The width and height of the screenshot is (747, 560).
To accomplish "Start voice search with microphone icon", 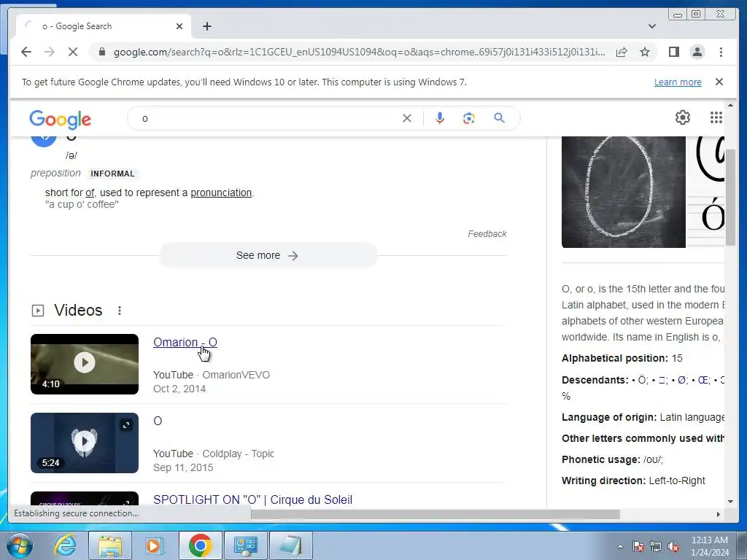I will click(x=439, y=118).
